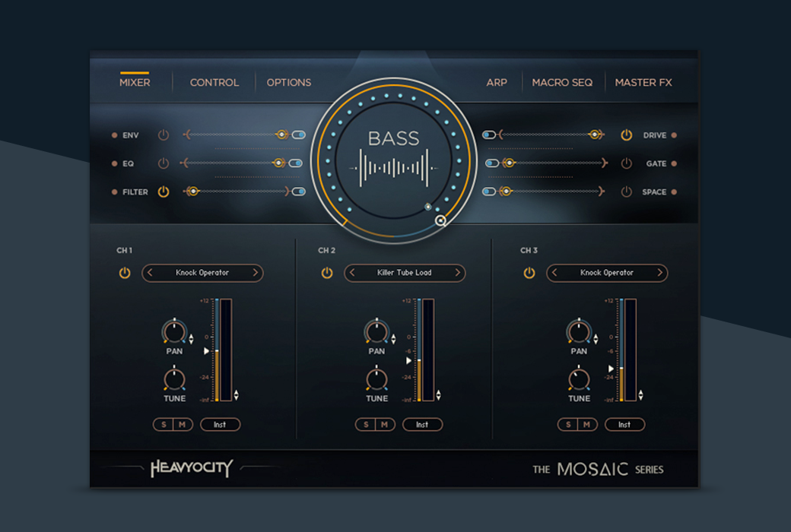Open the ARP tab
Image resolution: width=791 pixels, height=532 pixels.
click(497, 82)
